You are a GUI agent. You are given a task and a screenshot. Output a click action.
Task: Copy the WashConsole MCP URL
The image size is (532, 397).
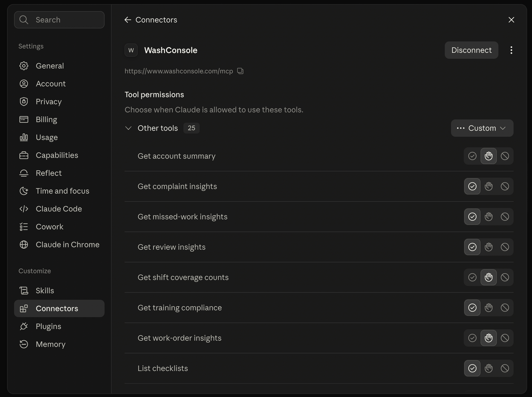[x=240, y=71]
